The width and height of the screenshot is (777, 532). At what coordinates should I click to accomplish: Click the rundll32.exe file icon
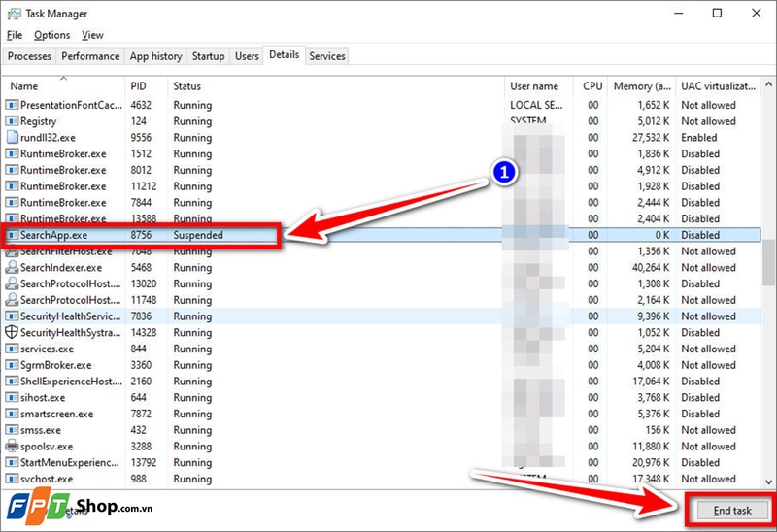(x=12, y=137)
